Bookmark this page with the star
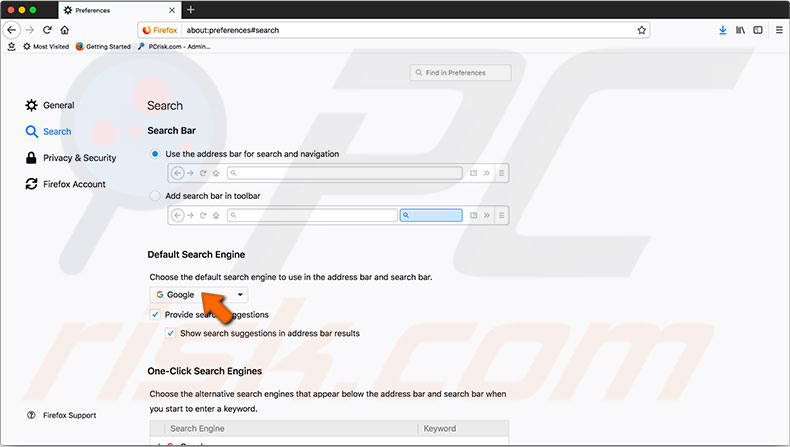The height and width of the screenshot is (447, 790). (x=641, y=30)
